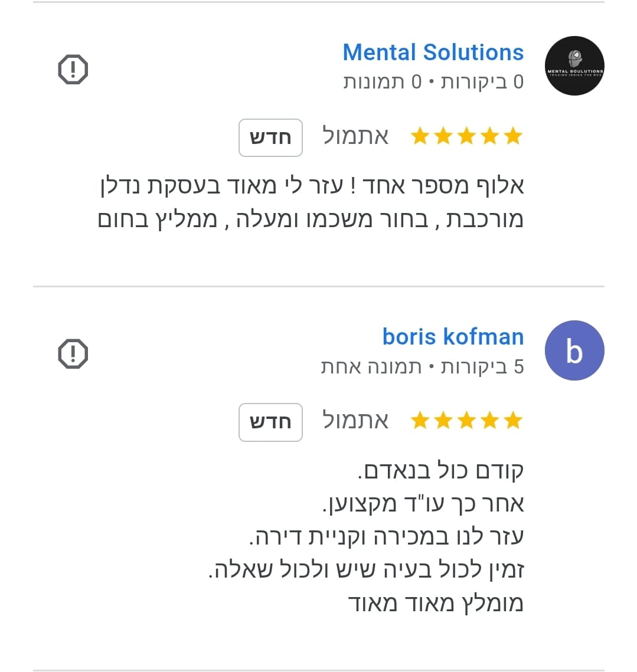Click leftmost star in Mental Solutions rating
This screenshot has width=637, height=672.
click(x=420, y=136)
